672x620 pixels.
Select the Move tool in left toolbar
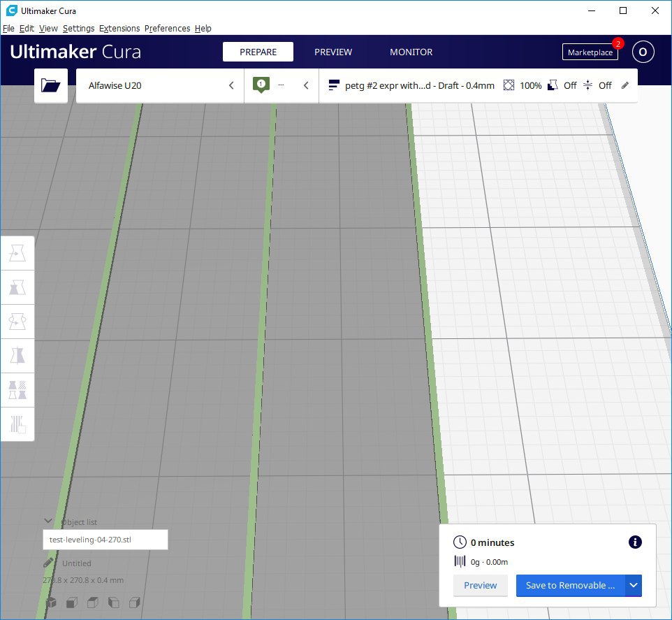point(17,253)
